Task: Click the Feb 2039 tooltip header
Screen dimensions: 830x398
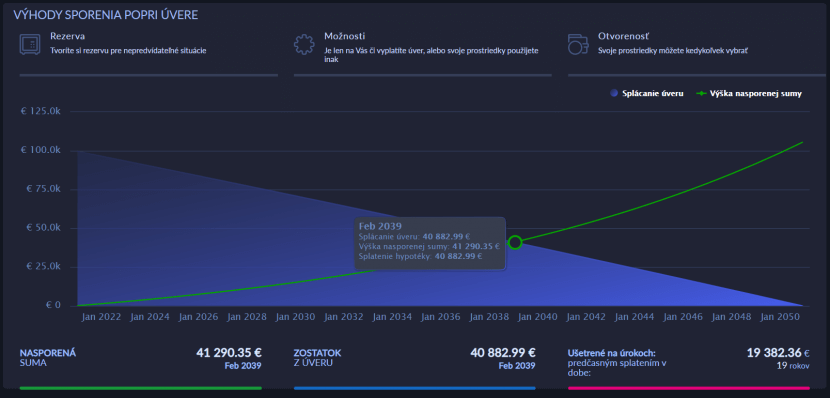Action: [380, 227]
